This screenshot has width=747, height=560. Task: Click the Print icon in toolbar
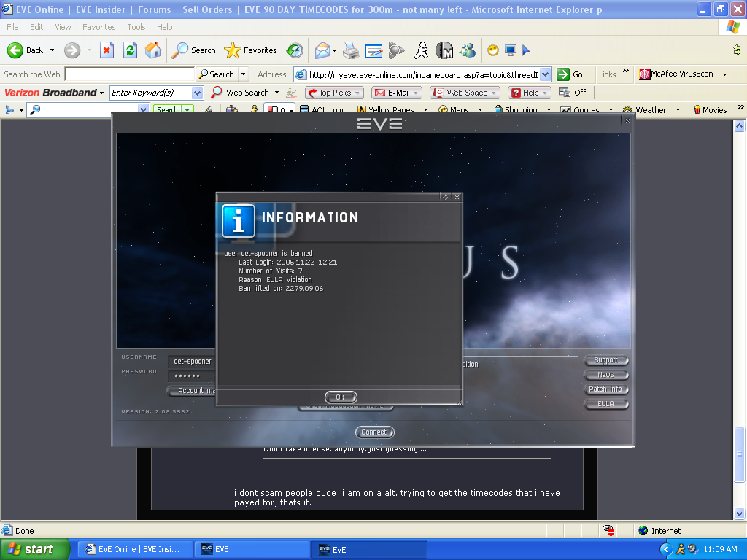(x=351, y=50)
